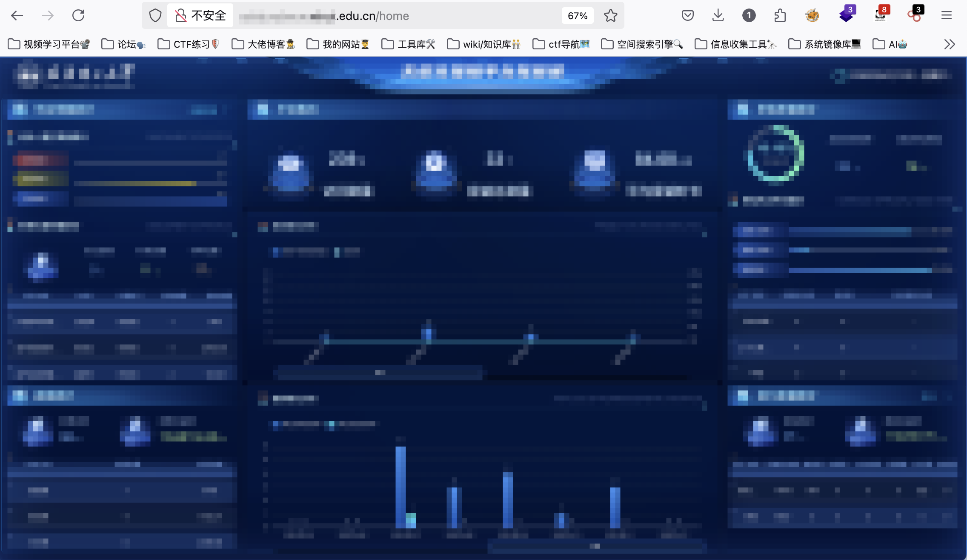Screen dimensions: 967x560
Task: Click the red circles extension icon
Action: pos(914,16)
